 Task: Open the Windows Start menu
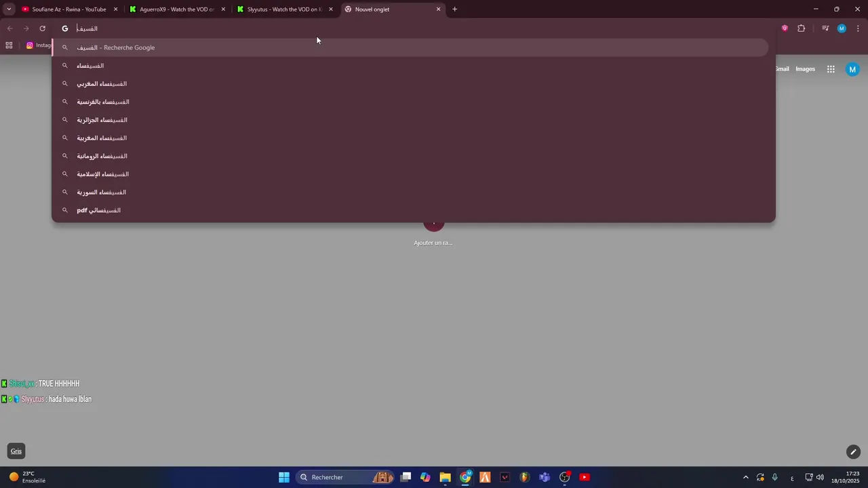284,477
